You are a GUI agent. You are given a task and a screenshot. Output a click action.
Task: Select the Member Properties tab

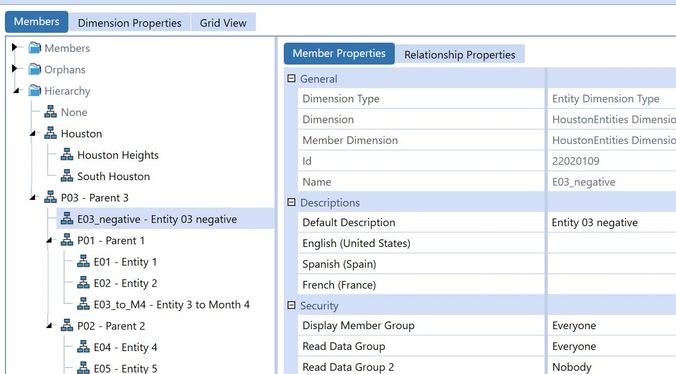[x=339, y=53]
